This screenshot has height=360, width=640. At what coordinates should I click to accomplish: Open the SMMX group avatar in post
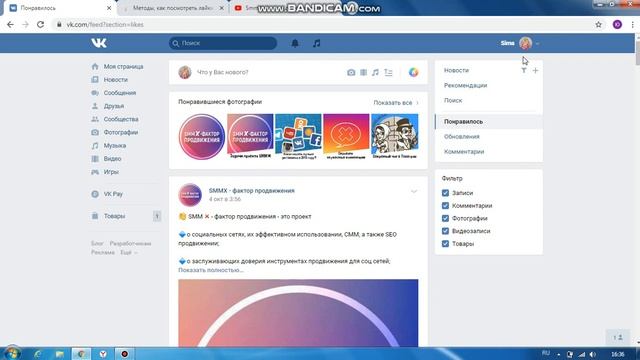tap(190, 195)
